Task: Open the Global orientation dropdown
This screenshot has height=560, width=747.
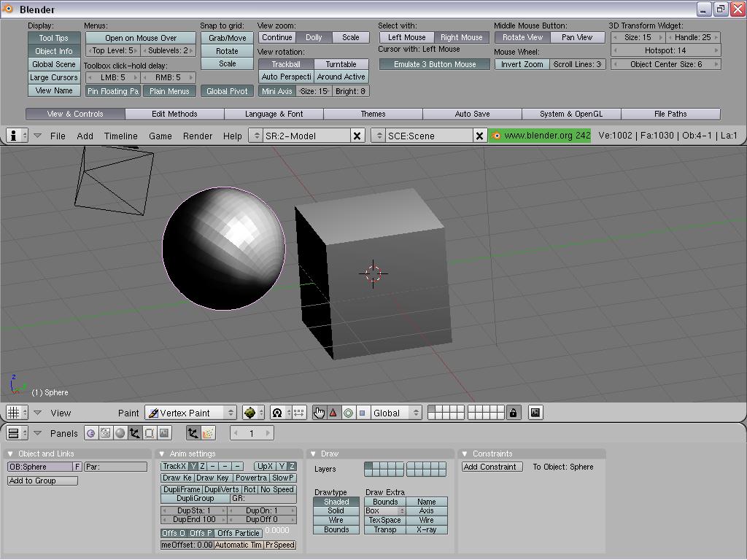Action: pyautogui.click(x=396, y=413)
